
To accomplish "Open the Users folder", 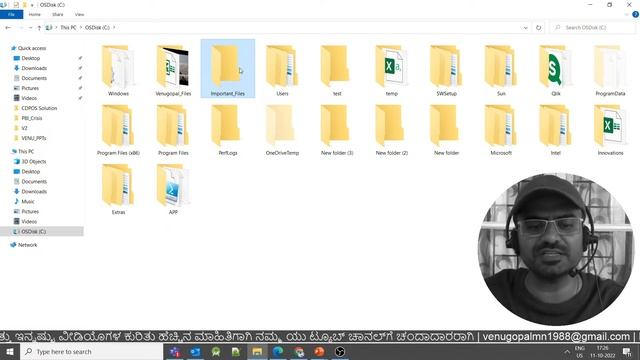I will [282, 69].
